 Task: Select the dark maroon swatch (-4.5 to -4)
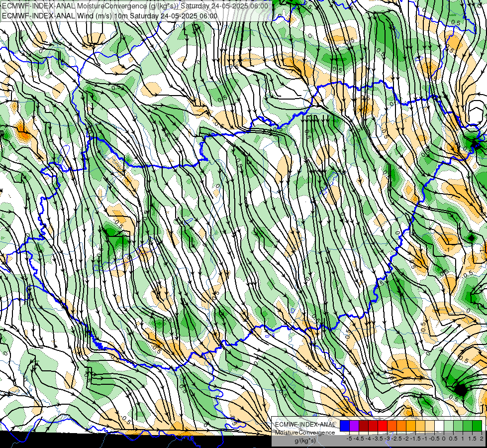click(364, 426)
